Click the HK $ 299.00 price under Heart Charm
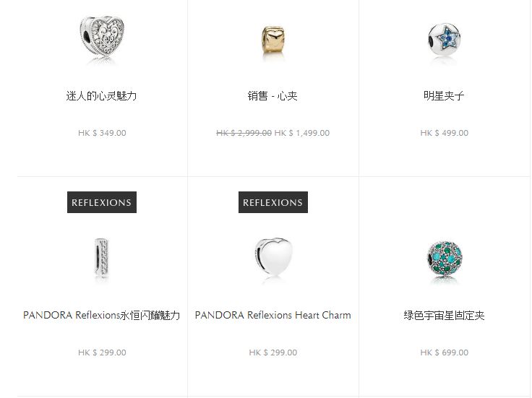The height and width of the screenshot is (398, 532). coord(273,352)
